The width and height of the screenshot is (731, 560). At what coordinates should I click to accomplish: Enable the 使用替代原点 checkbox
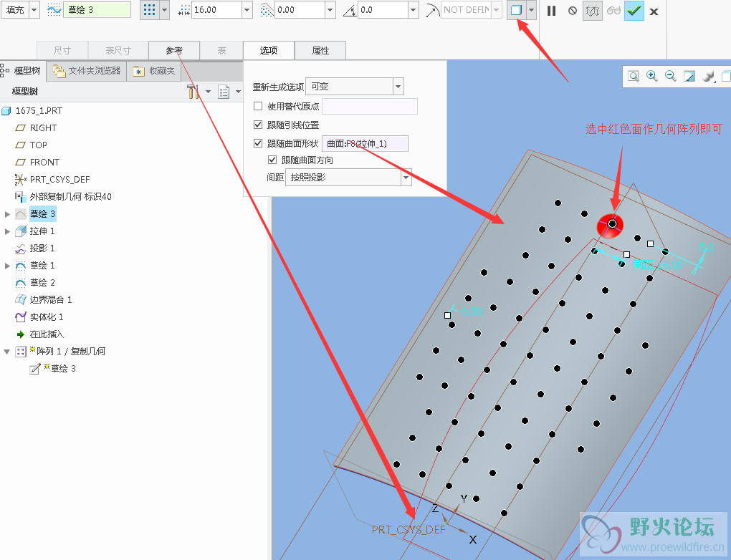pyautogui.click(x=258, y=106)
